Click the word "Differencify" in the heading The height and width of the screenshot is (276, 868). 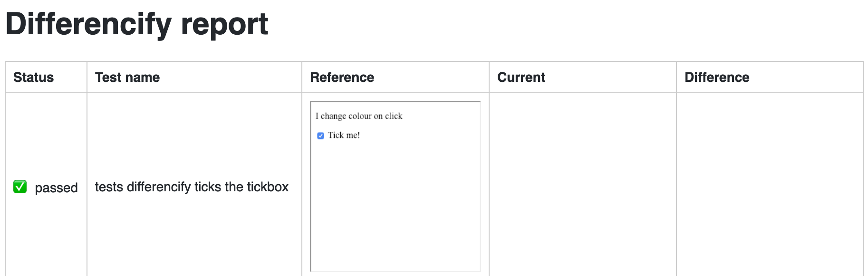88,24
